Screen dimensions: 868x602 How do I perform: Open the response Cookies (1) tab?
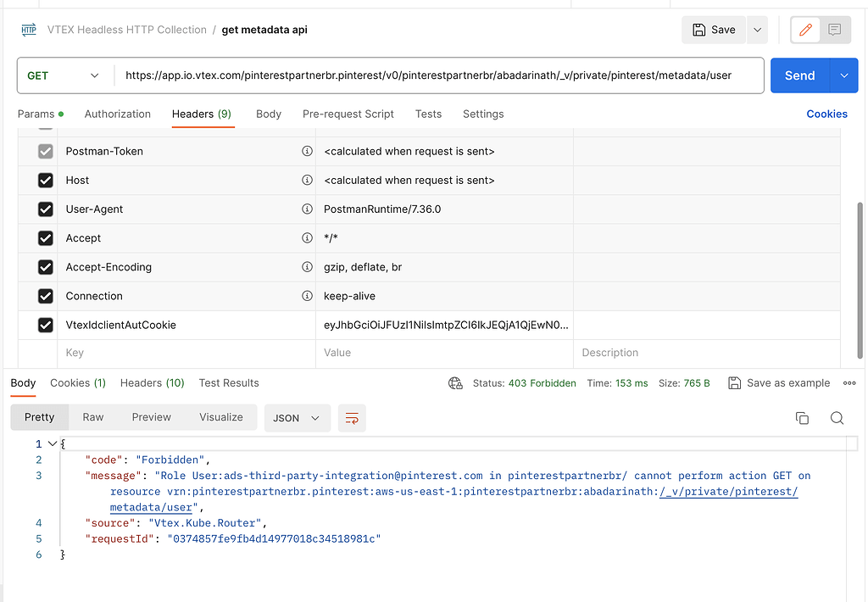coord(78,383)
